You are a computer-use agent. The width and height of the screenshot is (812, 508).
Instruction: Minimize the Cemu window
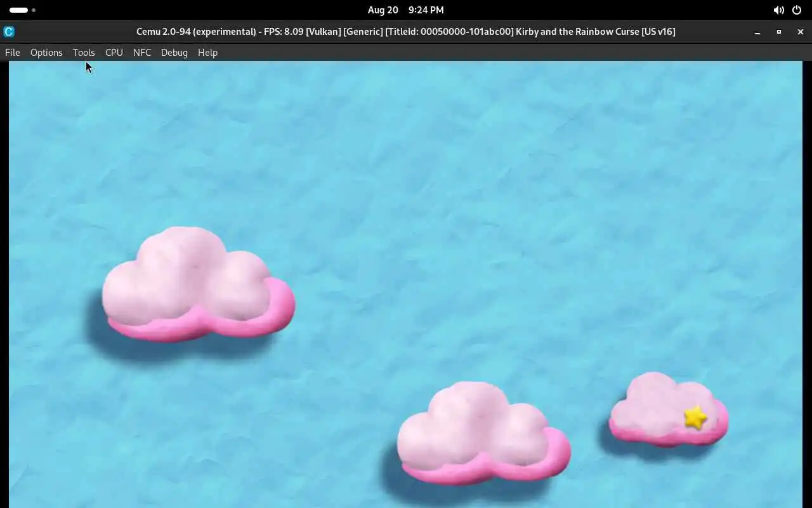point(757,32)
